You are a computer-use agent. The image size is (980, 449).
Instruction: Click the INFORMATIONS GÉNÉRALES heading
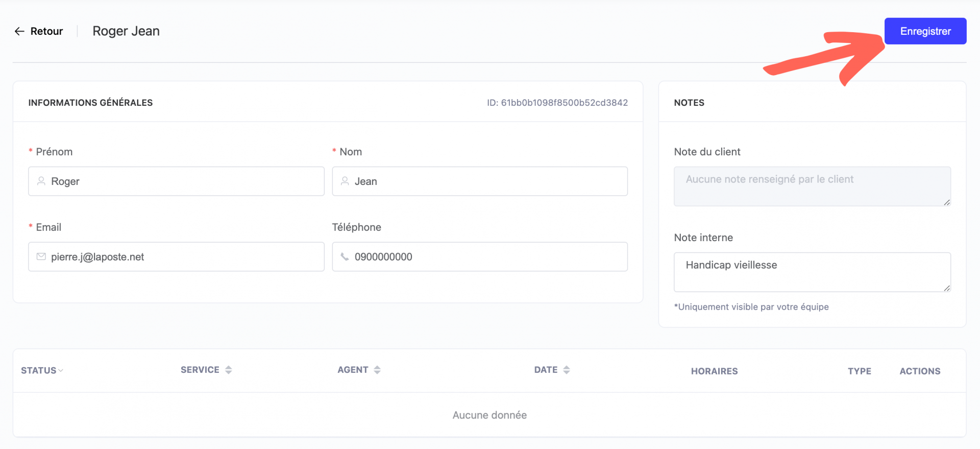[90, 103]
